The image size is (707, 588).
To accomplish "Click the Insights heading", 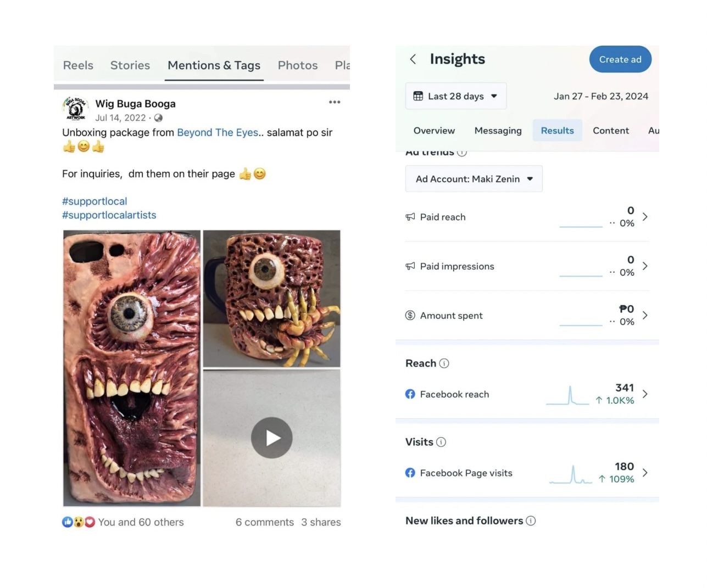I will 457,59.
